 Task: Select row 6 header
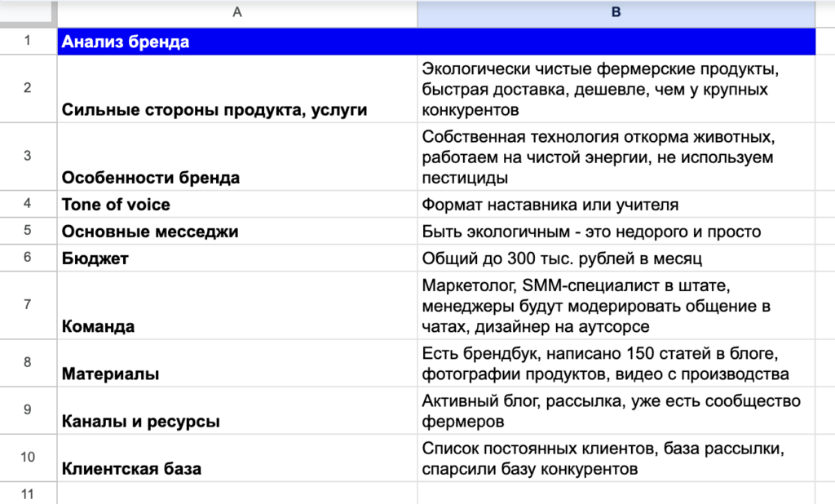click(28, 259)
